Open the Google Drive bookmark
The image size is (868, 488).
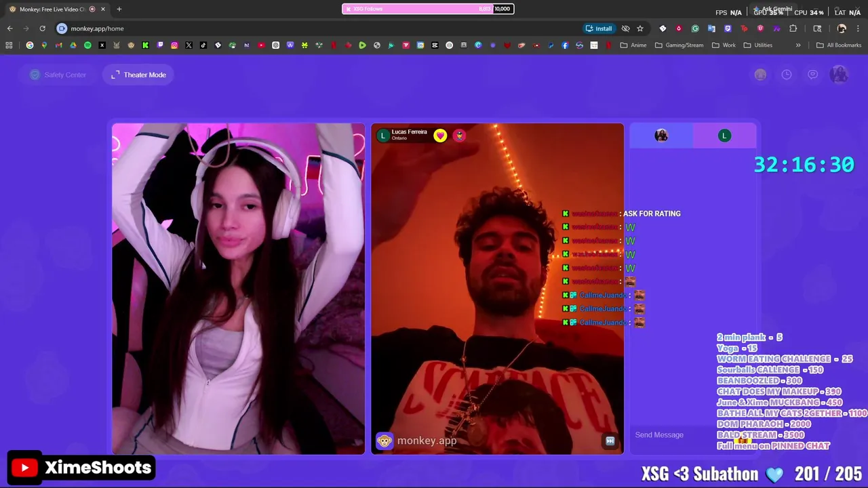[x=73, y=45]
